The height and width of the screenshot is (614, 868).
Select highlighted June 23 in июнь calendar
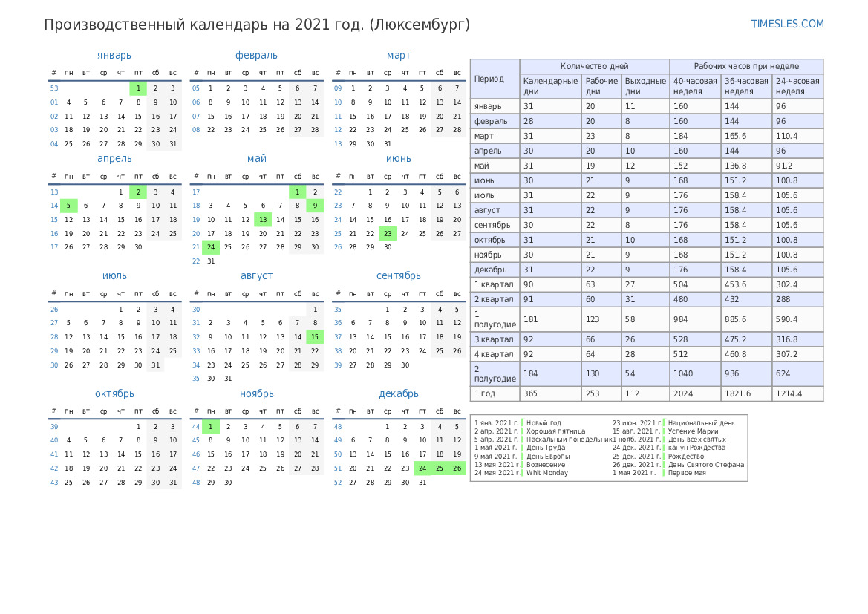pos(387,233)
